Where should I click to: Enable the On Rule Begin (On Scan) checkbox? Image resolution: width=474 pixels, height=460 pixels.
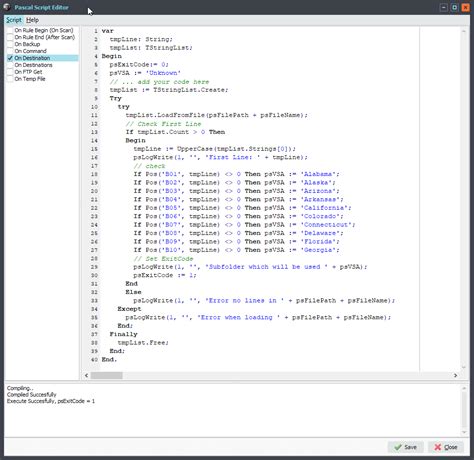(10, 30)
